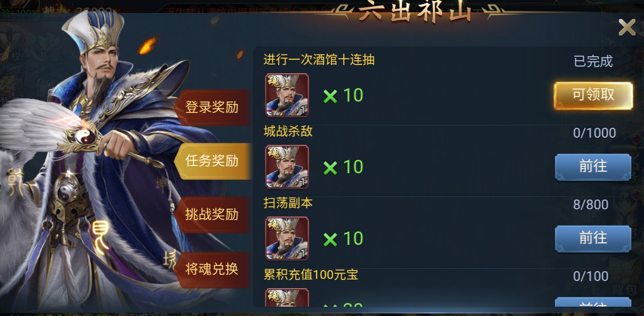Image resolution: width=644 pixels, height=316 pixels.
Task: Click 前往 for 扫荡副本 task
Action: (x=593, y=238)
